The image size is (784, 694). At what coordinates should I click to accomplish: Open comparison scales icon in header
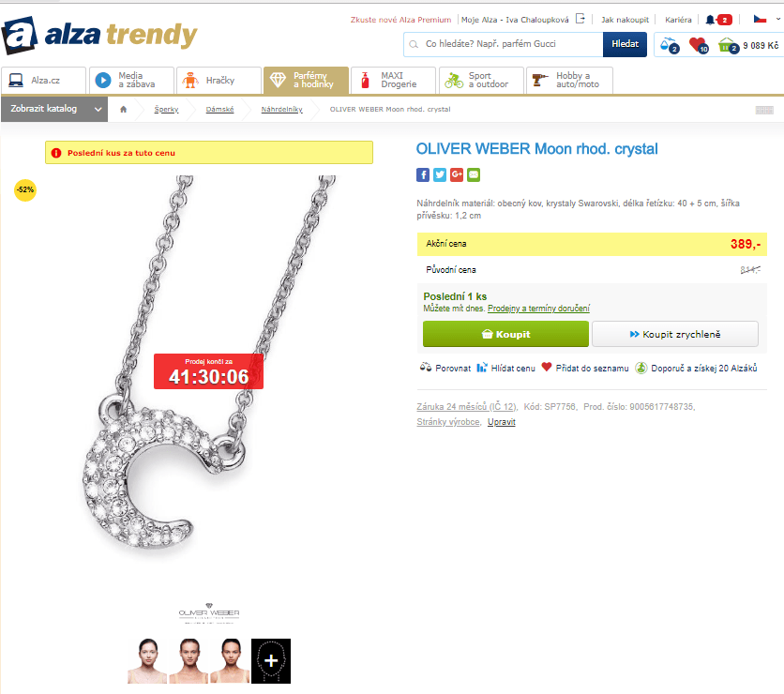pyautogui.click(x=669, y=45)
